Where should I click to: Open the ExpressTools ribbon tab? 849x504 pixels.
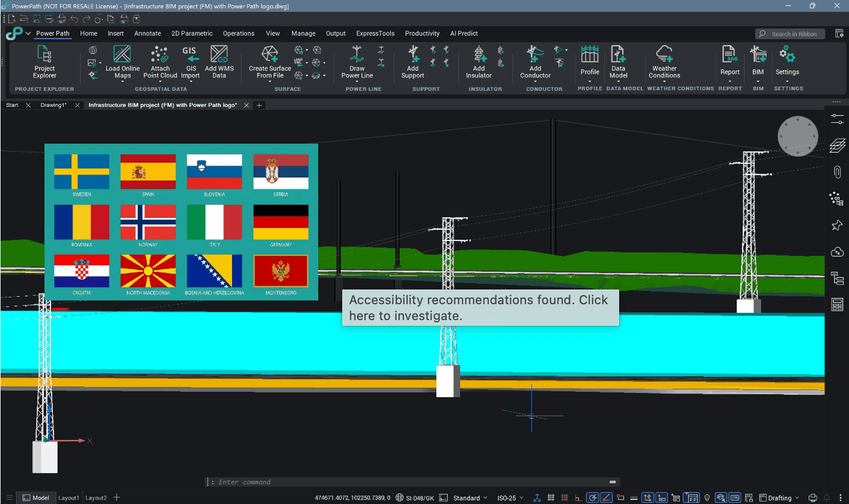375,33
